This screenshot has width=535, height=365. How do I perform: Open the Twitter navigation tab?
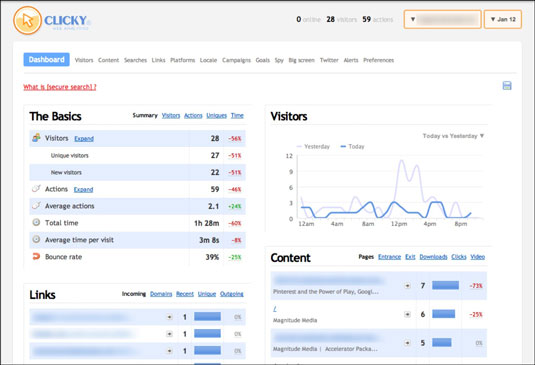tap(329, 60)
